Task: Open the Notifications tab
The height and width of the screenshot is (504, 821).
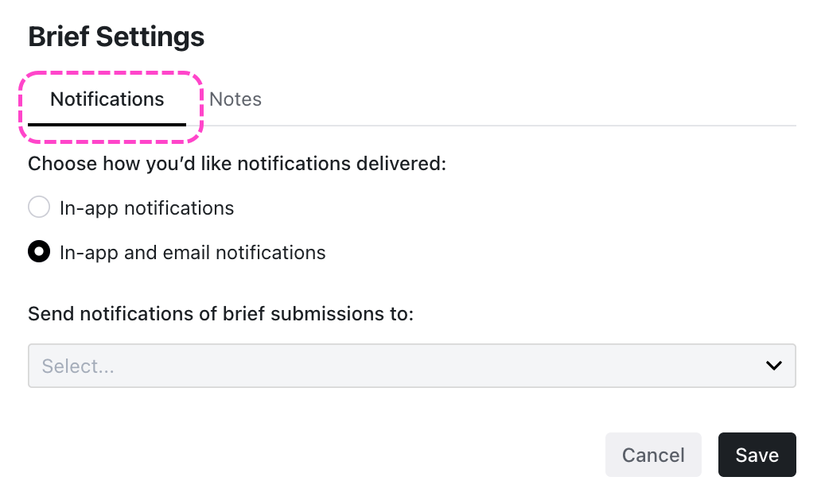Action: tap(107, 99)
